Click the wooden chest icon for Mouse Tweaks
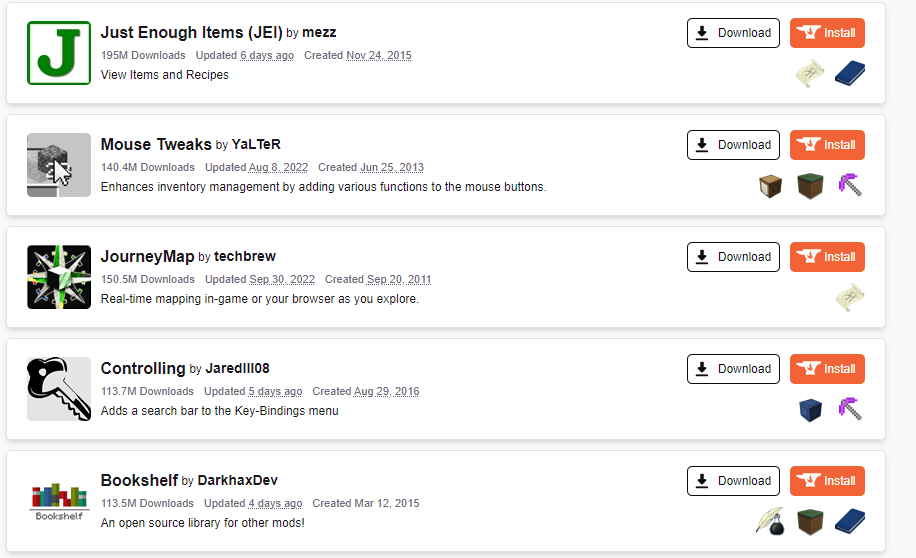The width and height of the screenshot is (916, 558). (x=770, y=186)
